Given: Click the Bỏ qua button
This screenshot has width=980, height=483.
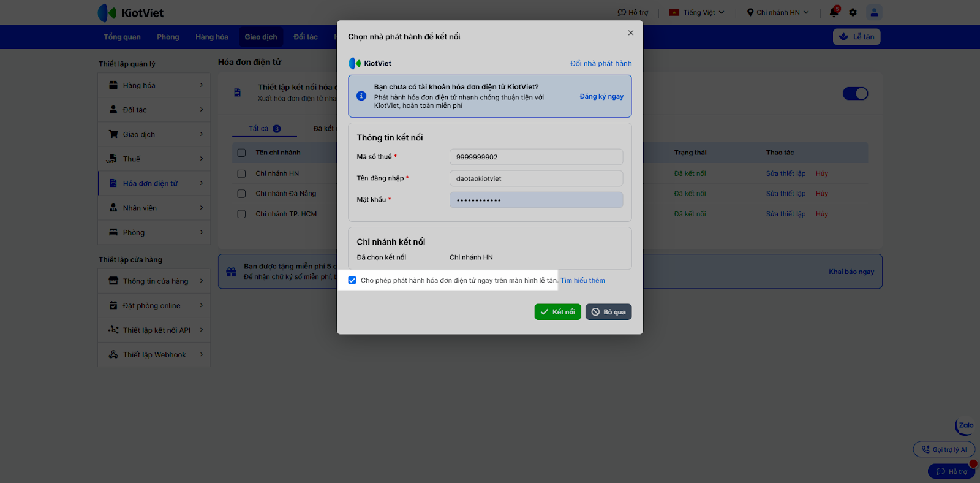Looking at the screenshot, I should [609, 312].
